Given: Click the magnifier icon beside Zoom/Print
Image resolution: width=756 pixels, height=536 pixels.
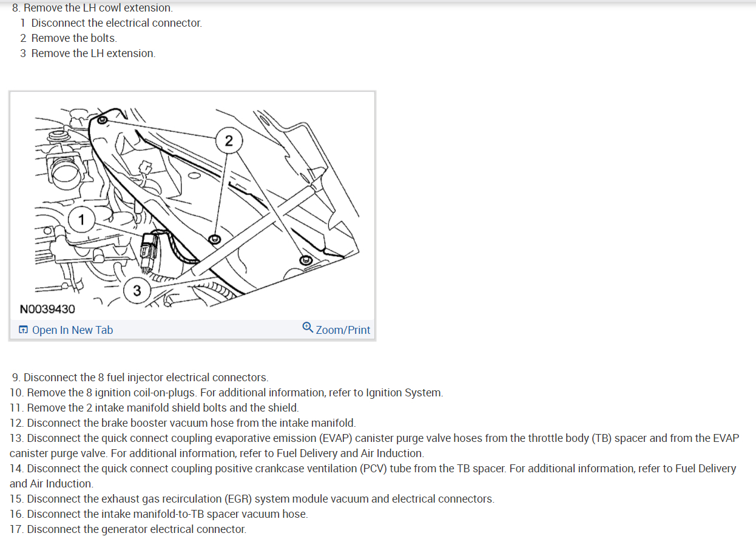Looking at the screenshot, I should pos(308,328).
